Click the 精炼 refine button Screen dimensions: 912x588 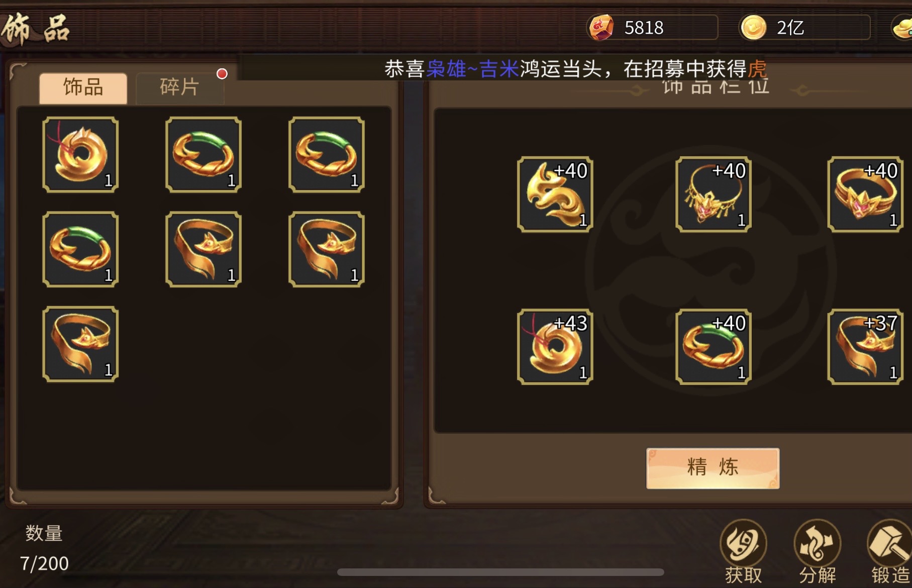[x=713, y=468]
